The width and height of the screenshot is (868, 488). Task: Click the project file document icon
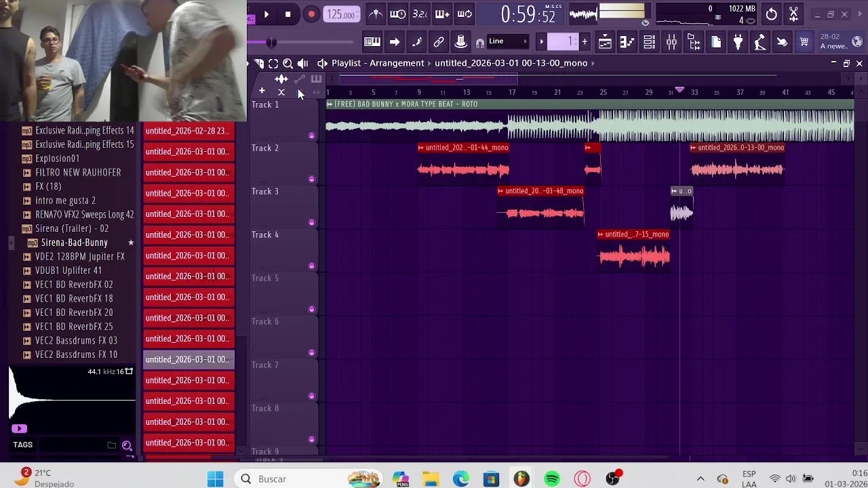[x=716, y=42]
